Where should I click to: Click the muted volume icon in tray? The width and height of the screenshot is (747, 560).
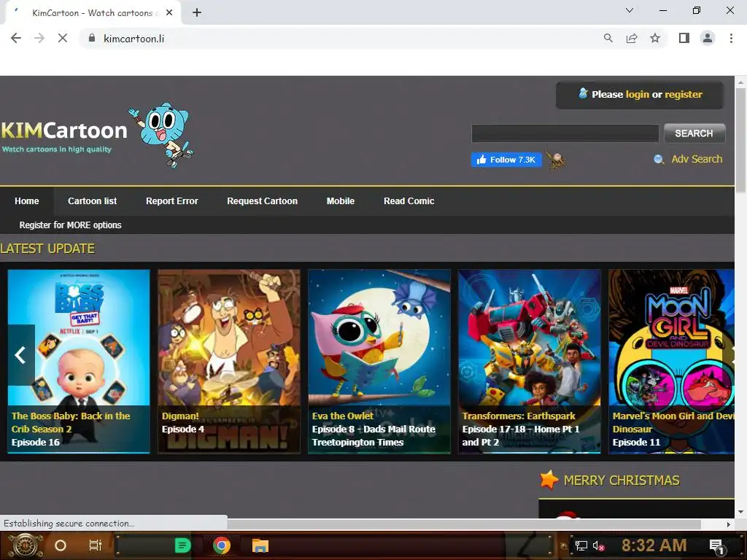click(598, 545)
